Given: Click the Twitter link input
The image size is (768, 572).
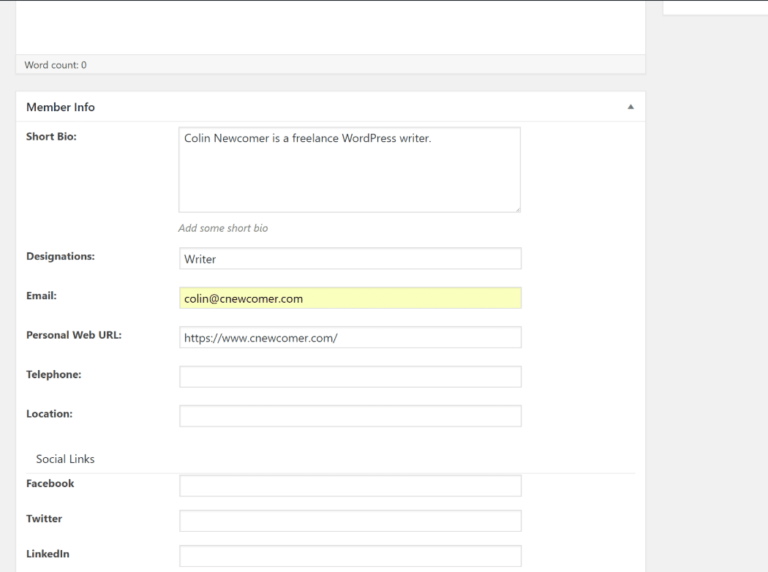Looking at the screenshot, I should pos(350,521).
